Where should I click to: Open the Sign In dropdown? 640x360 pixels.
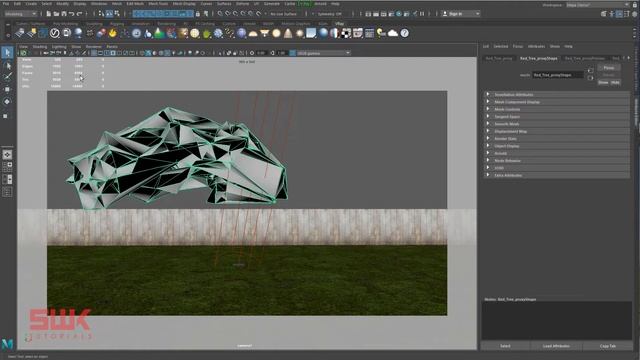461,14
